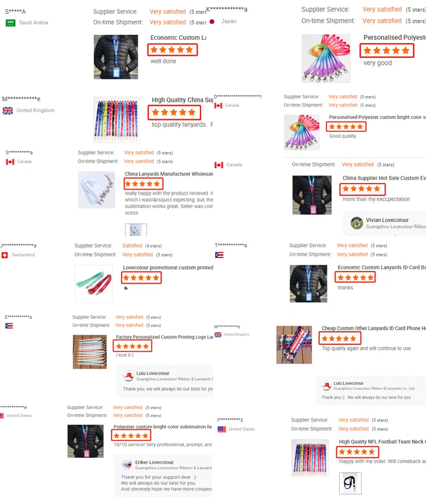This screenshot has width=426, height=504.
Task: Open 'Polyester custom bright color sublimation' product link
Action: (x=162, y=427)
